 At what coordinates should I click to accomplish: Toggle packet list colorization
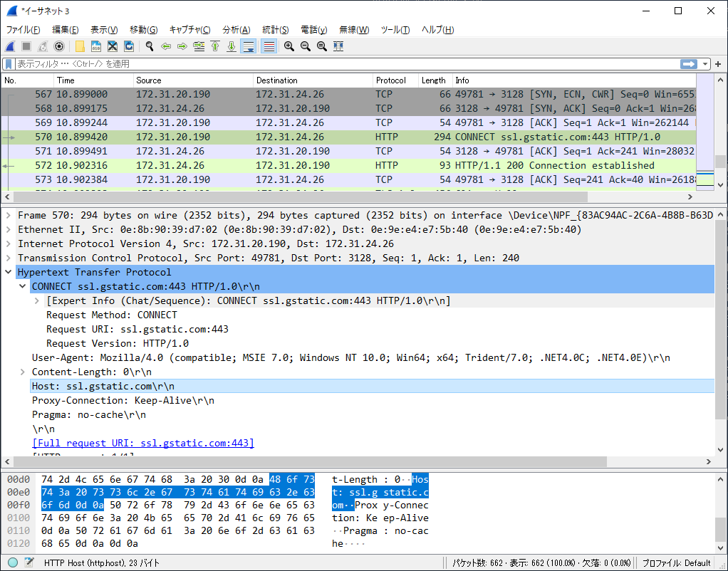pyautogui.click(x=269, y=46)
